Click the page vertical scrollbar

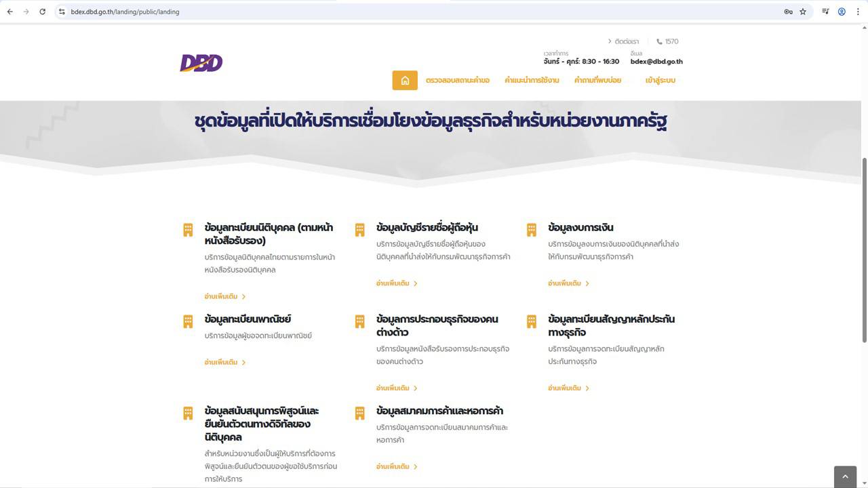[x=864, y=251]
